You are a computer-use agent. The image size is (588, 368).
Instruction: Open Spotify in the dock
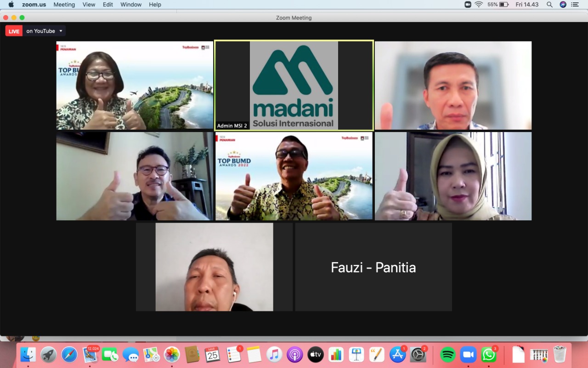(x=447, y=355)
